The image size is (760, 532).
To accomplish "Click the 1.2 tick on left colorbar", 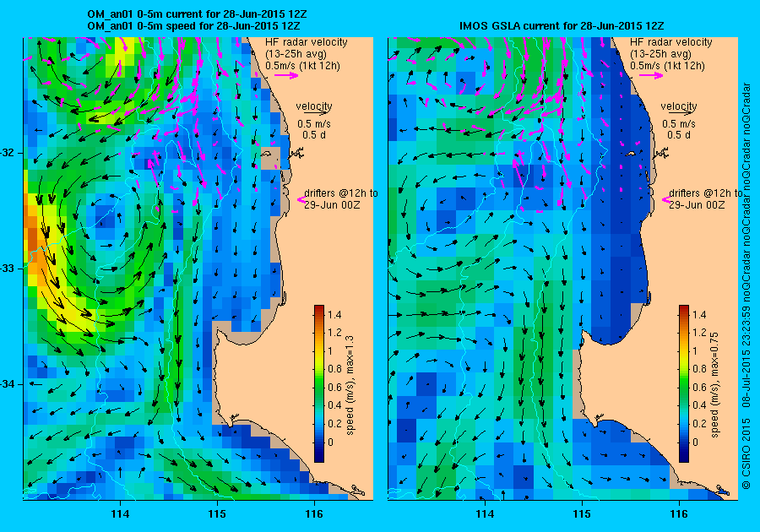I will click(x=334, y=333).
